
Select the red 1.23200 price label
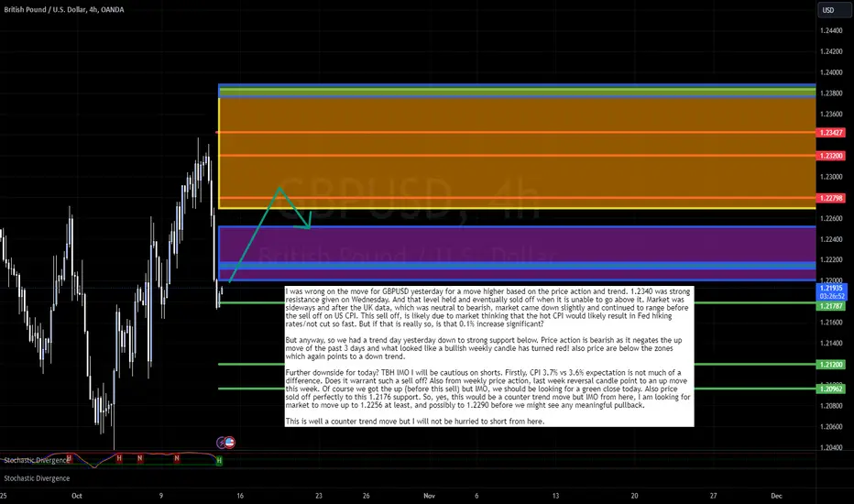[x=831, y=156]
